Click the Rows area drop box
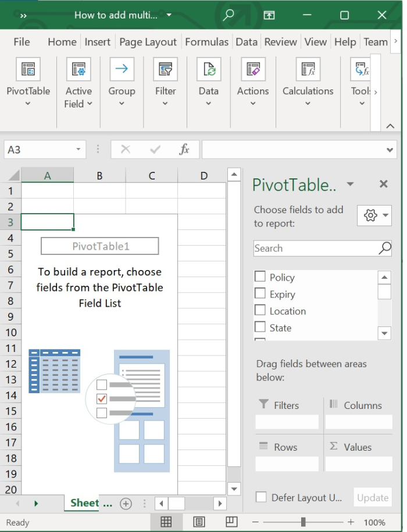Viewport: 407px width, 532px height. [287, 463]
